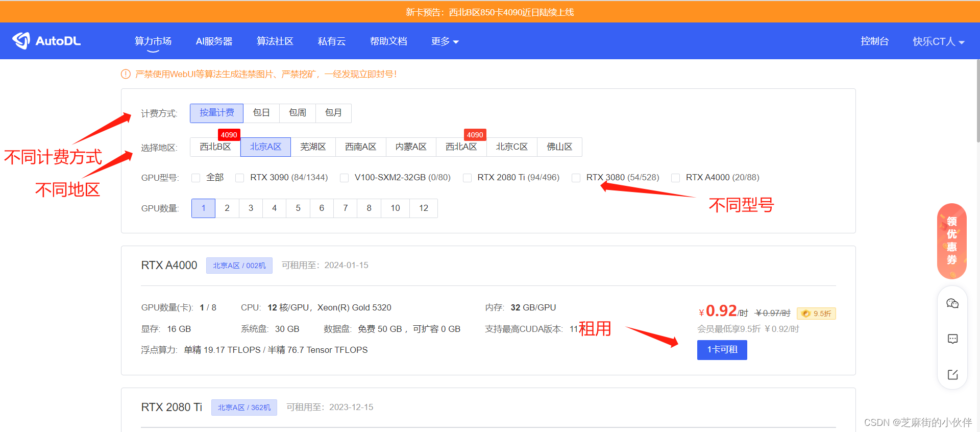Select the 西北B区 region
980x432 pixels.
point(215,147)
